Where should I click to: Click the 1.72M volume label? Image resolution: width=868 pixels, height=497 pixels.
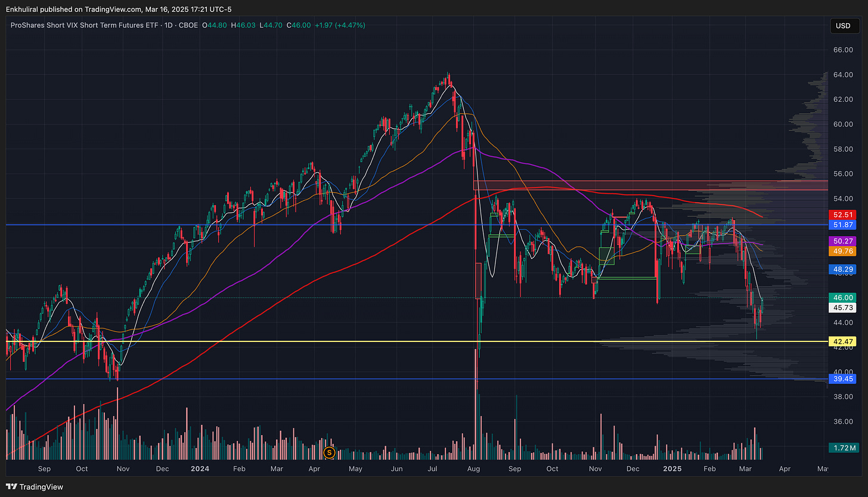(x=844, y=448)
